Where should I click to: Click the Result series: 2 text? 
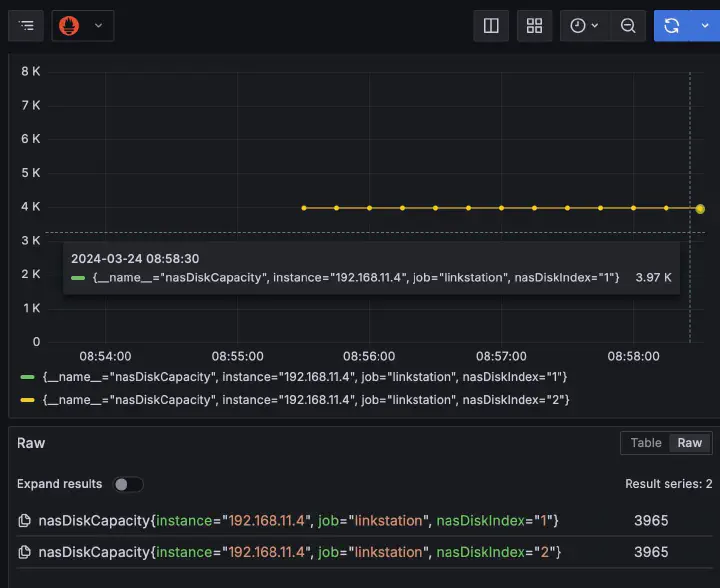point(669,484)
